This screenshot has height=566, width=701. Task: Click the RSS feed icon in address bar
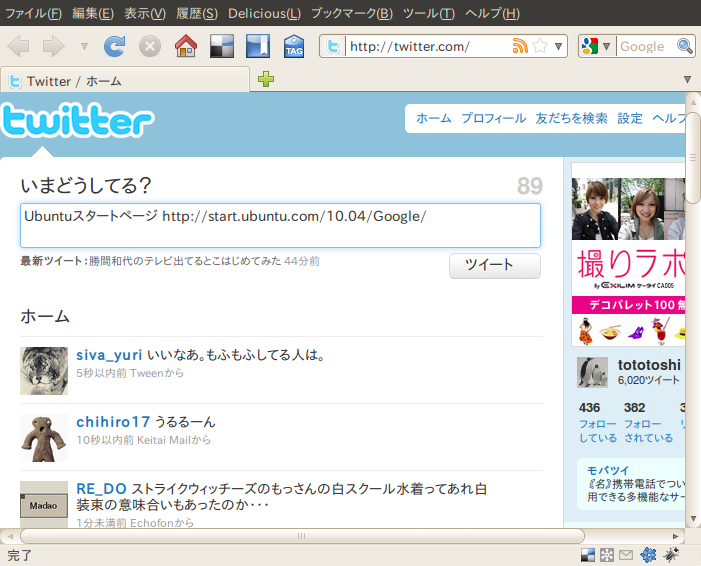click(520, 46)
